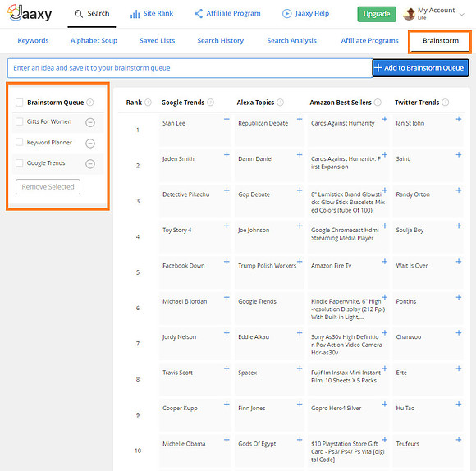Click the Jaaxy logo
Viewport: 476px width, 471px height.
click(30, 13)
